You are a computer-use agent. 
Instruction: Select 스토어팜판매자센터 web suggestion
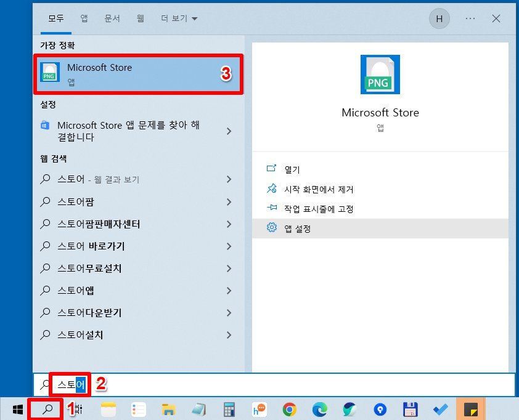[x=99, y=224]
